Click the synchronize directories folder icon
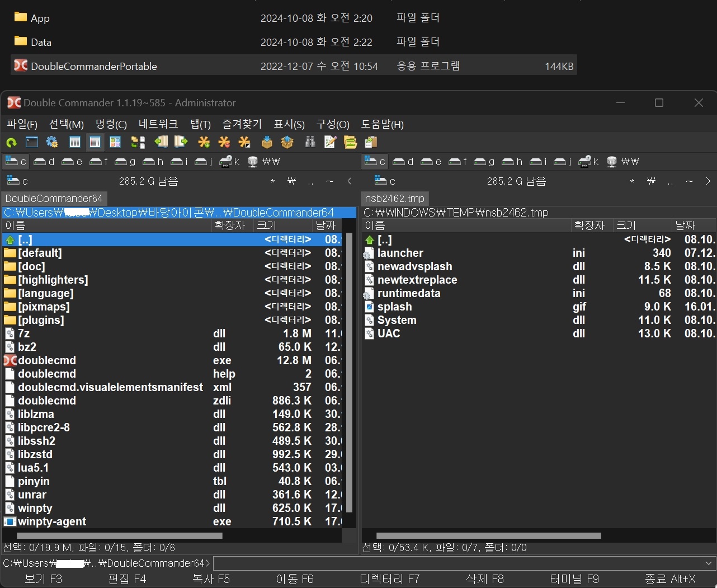 (350, 142)
